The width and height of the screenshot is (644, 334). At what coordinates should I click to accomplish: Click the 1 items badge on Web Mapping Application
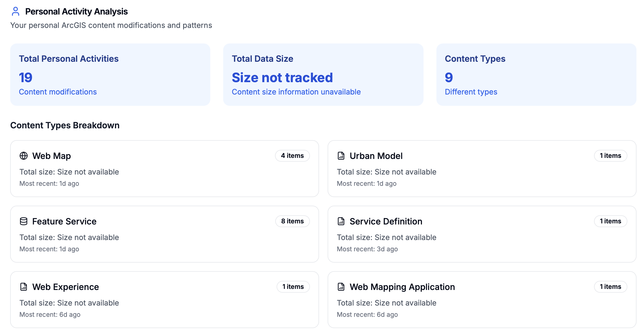pyautogui.click(x=610, y=287)
